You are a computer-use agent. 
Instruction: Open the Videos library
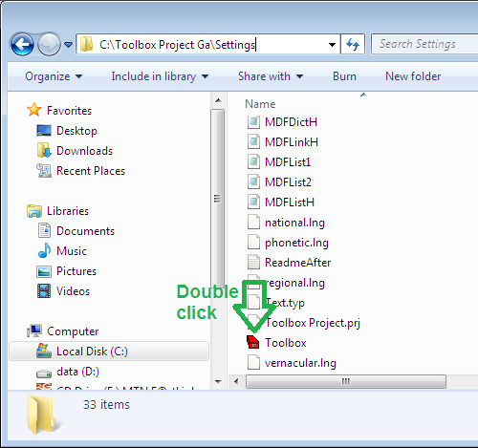click(x=73, y=291)
